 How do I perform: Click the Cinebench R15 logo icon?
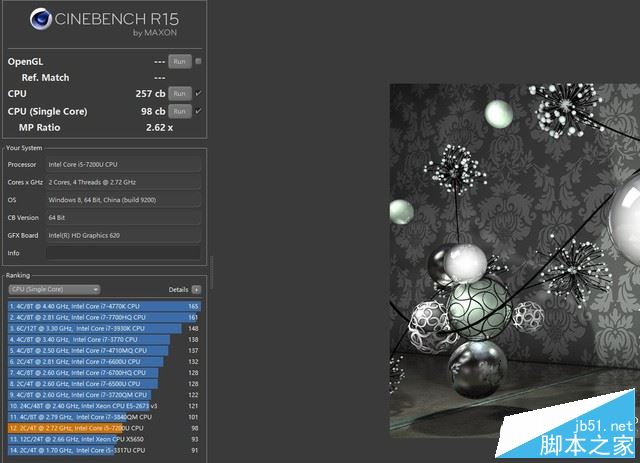point(40,19)
